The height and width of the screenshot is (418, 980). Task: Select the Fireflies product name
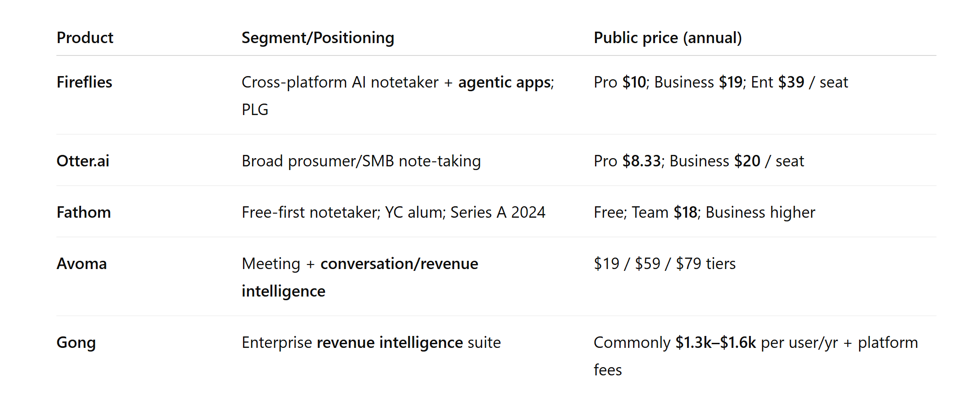coord(84,82)
